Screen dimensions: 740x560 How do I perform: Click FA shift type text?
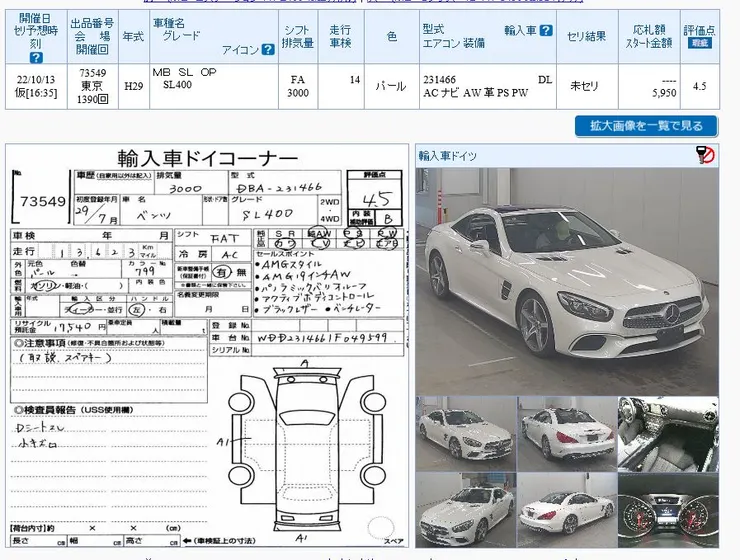click(x=298, y=79)
